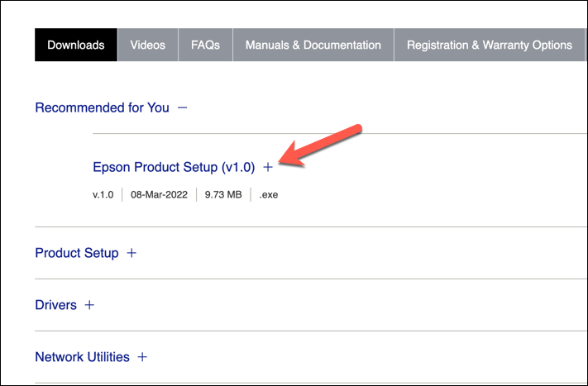
Task: Select the Manuals & Documentation tab
Action: click(x=313, y=45)
